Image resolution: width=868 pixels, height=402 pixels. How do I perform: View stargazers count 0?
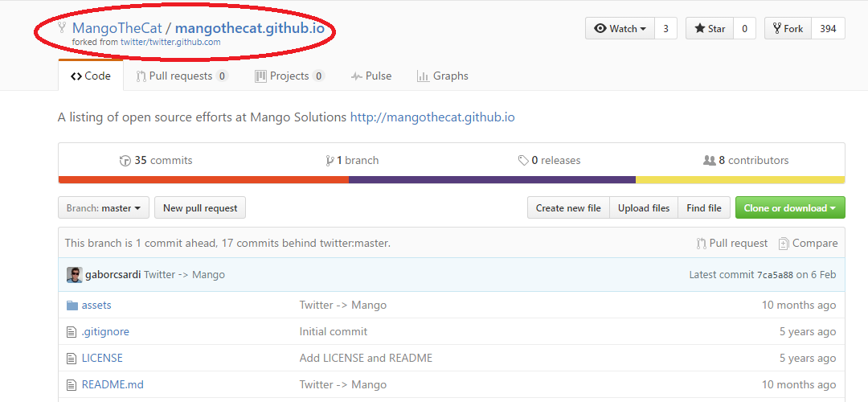pos(744,29)
